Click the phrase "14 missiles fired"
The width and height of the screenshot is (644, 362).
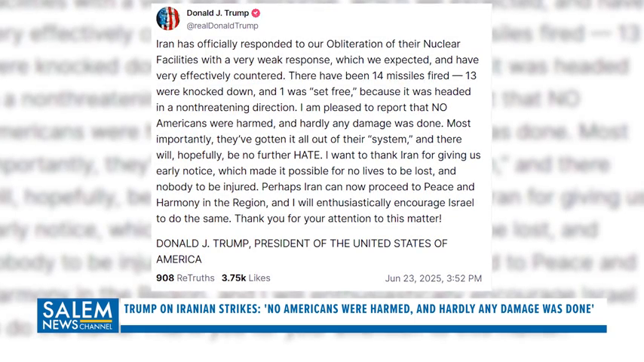coord(411,76)
